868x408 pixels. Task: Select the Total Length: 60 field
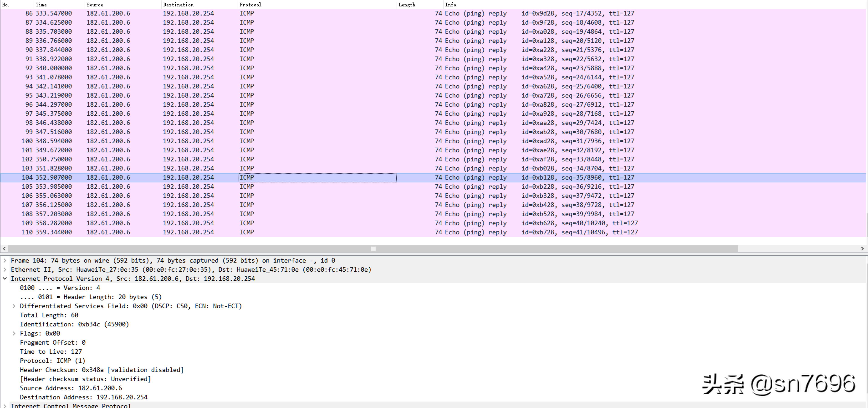(x=49, y=315)
